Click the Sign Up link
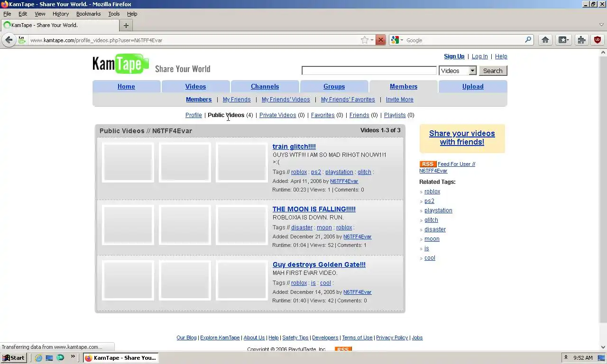This screenshot has width=607, height=364. tap(454, 56)
